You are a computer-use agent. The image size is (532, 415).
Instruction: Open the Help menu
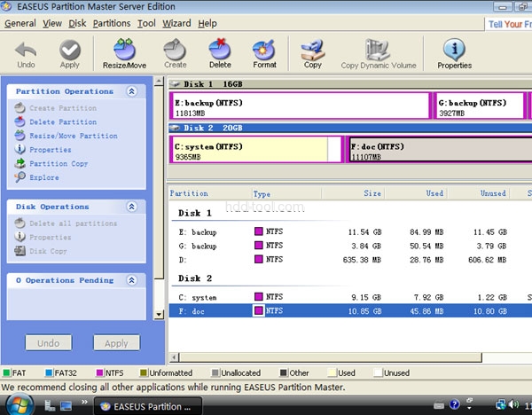(x=207, y=23)
